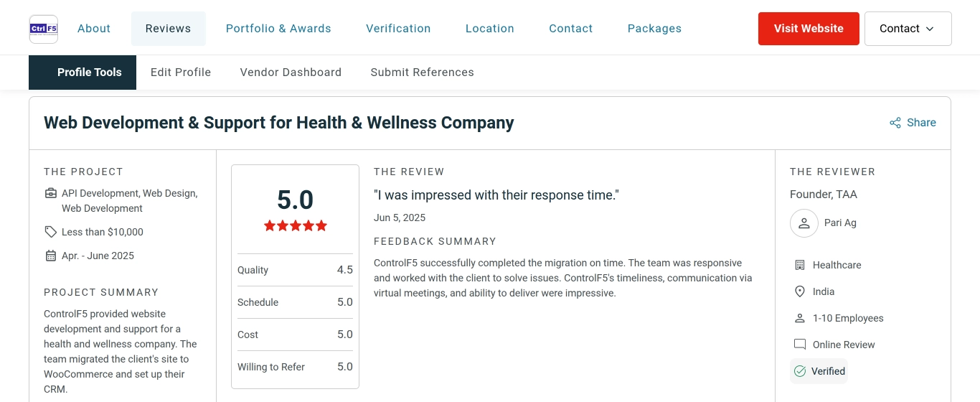
Task: Click the ControlF5 company logo
Action: click(44, 29)
